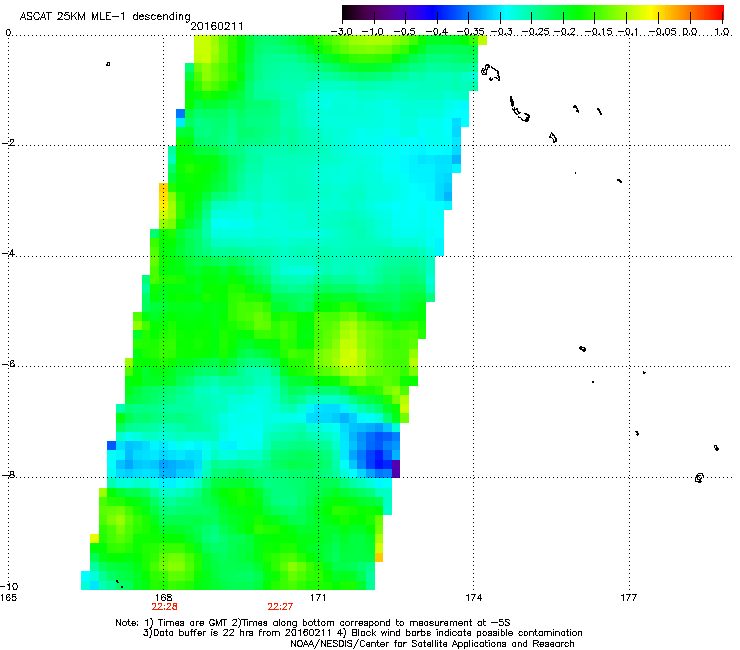Image resolution: width=740 pixels, height=650 pixels.
Task: Click the latitude label -4
Action: click(8, 253)
